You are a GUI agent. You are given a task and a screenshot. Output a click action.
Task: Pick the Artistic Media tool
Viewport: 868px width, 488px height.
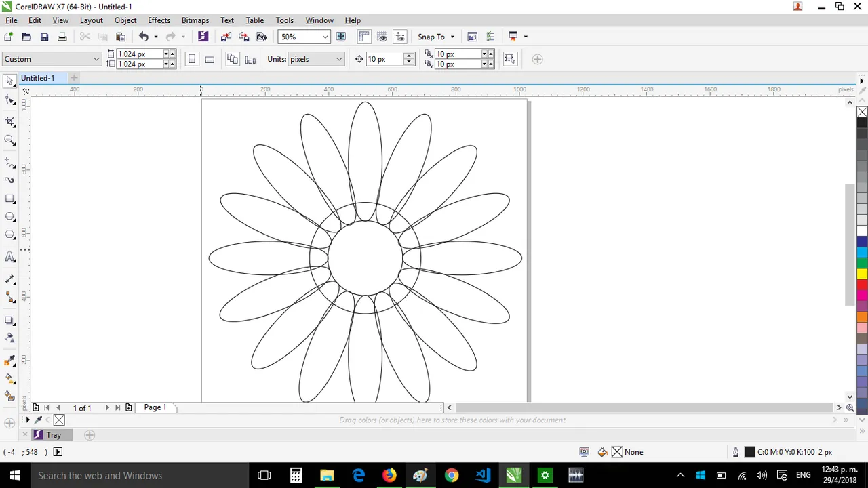pyautogui.click(x=9, y=180)
